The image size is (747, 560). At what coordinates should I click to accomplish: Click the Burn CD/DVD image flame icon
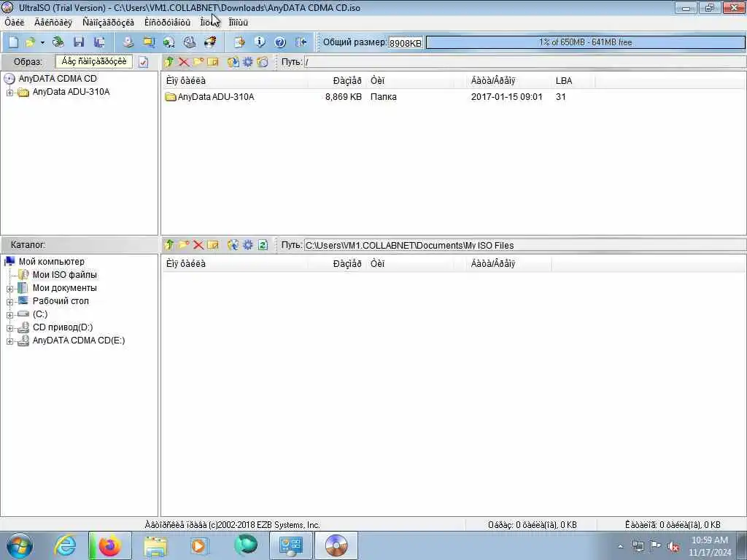[x=210, y=42]
